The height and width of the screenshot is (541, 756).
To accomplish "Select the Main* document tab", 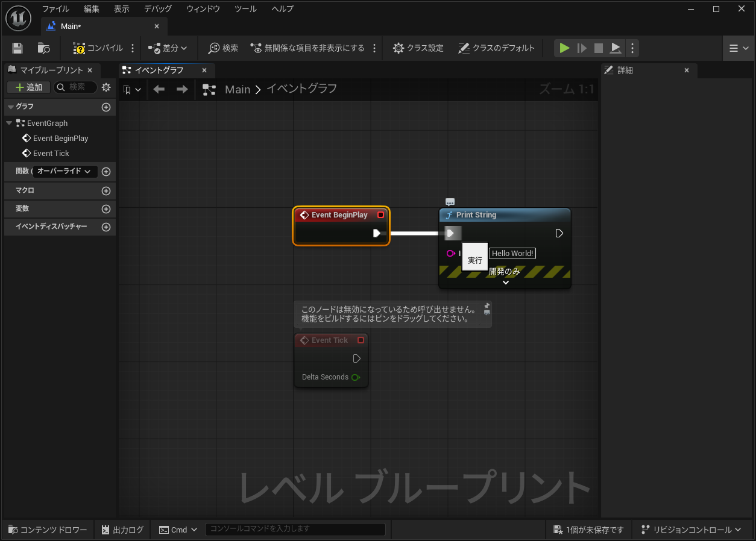I will 104,26.
